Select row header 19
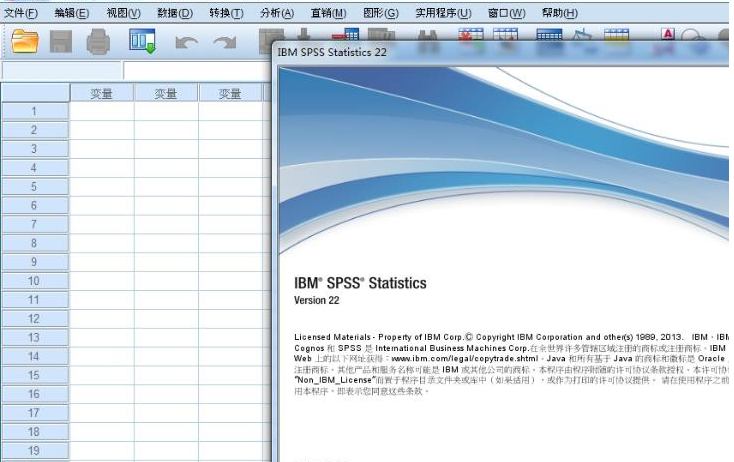Image resolution: width=734 pixels, height=462 pixels. point(35,451)
